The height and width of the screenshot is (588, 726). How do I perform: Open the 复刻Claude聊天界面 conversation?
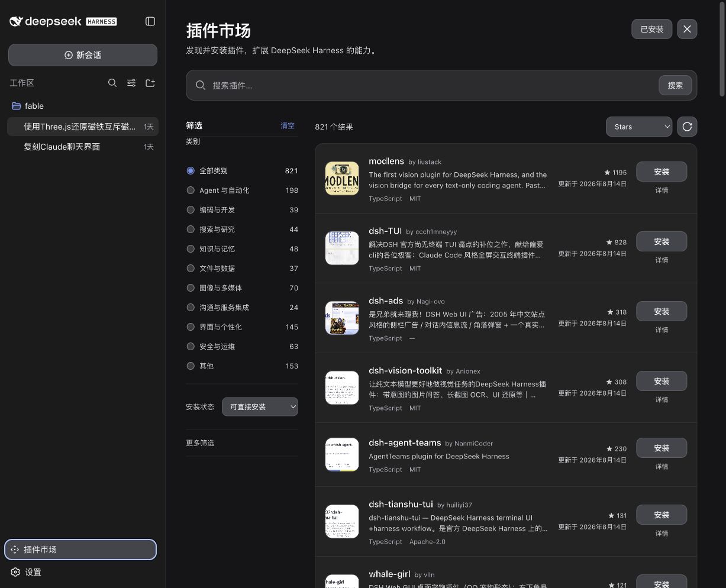pos(83,147)
